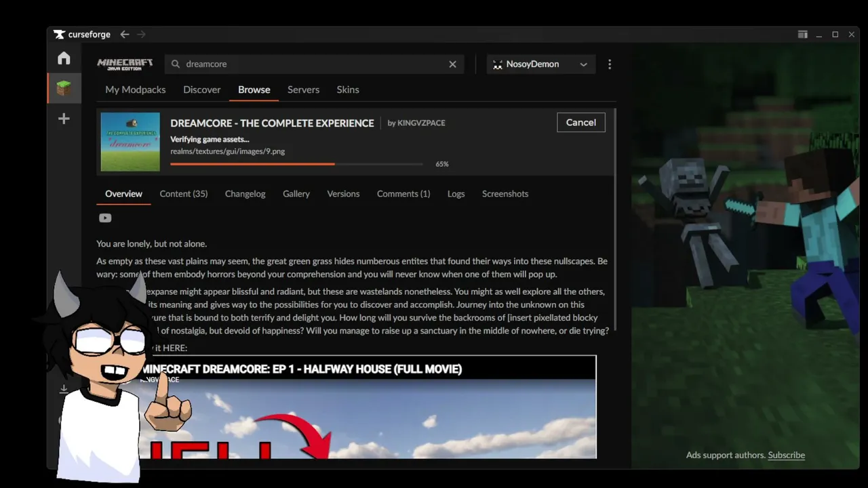Click the installation progress bar
868x488 pixels.
296,164
